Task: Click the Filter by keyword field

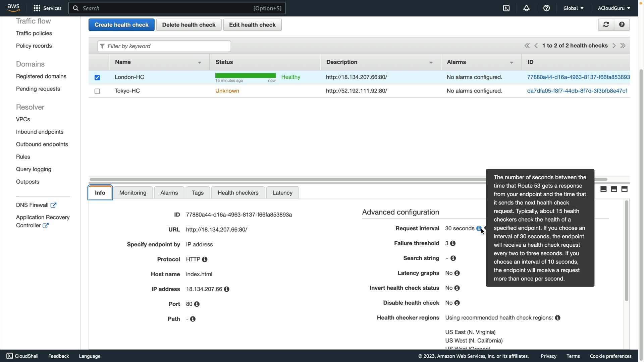Action: point(164,46)
